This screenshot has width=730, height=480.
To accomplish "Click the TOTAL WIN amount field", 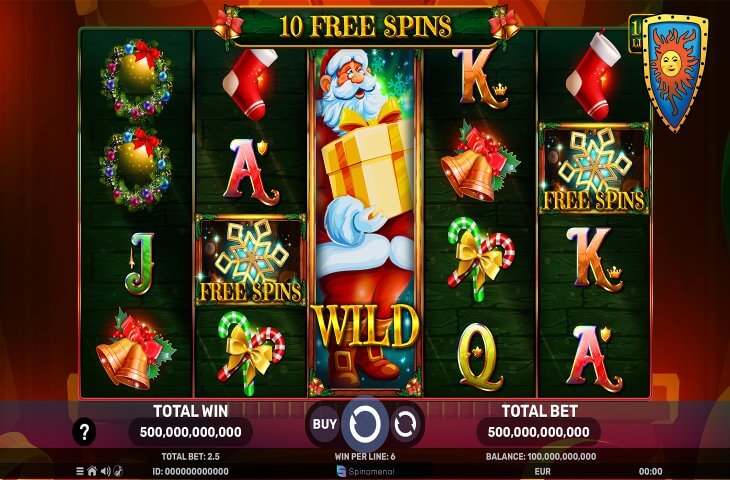I will point(190,432).
